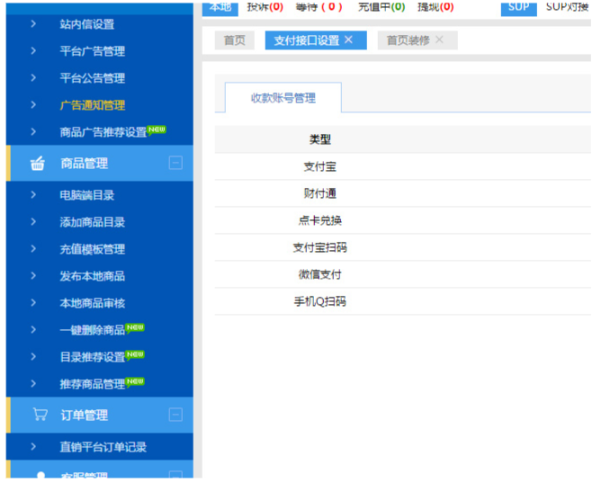Open 充值模板管理 from the sidebar
The image size is (607, 492).
coord(92,249)
